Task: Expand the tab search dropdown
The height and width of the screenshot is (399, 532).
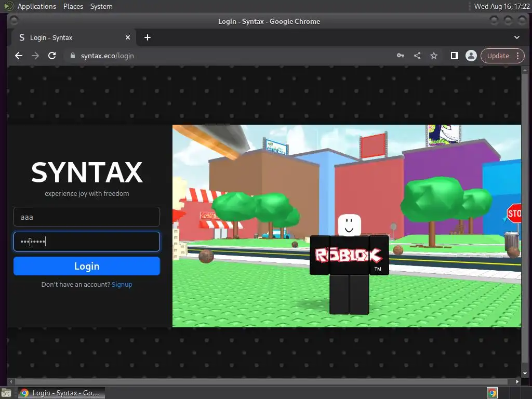Action: [517, 37]
